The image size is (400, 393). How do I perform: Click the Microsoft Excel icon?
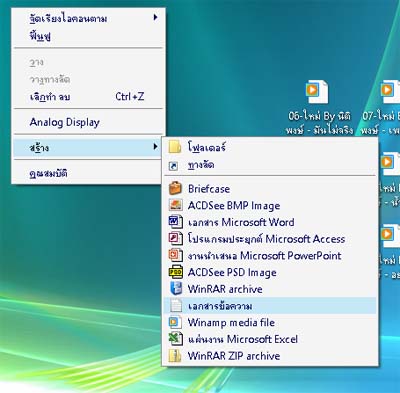click(176, 339)
